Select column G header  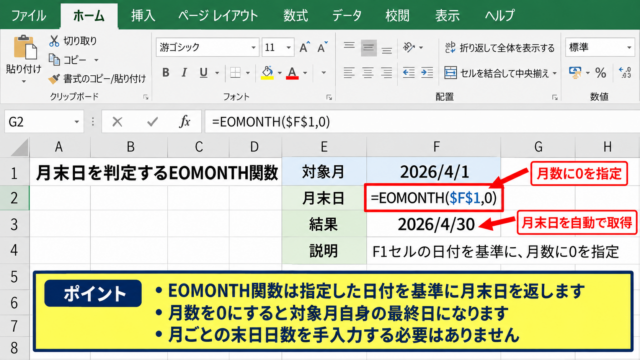[538, 147]
